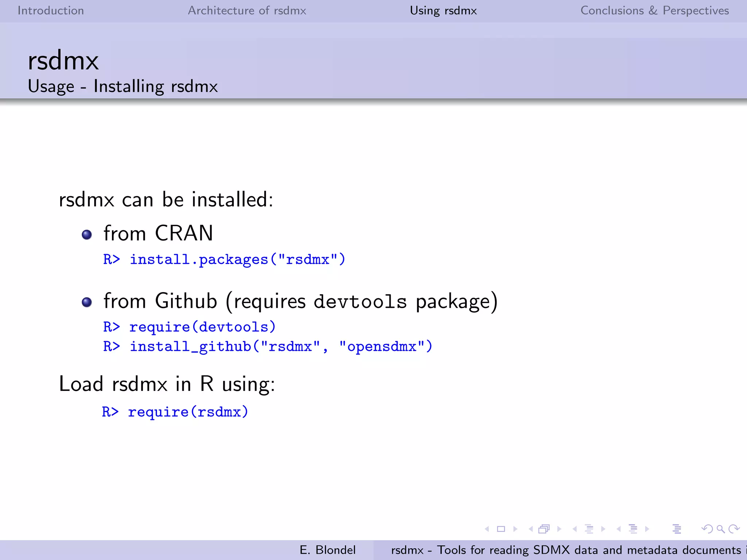Go to the Conclusions & Perspectives section

[655, 11]
